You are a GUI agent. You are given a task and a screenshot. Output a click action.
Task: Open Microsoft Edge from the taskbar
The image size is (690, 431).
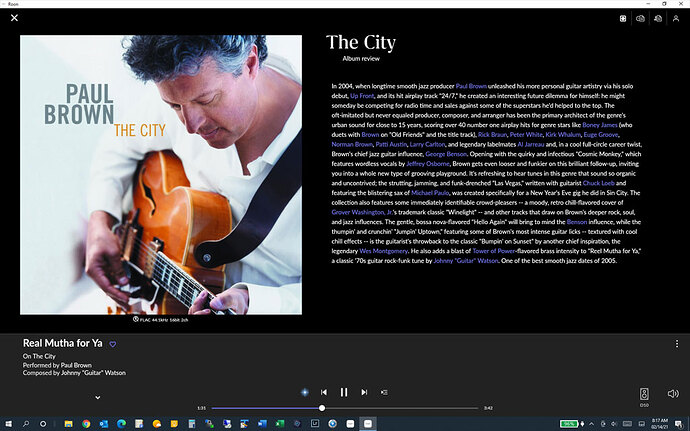point(121,424)
